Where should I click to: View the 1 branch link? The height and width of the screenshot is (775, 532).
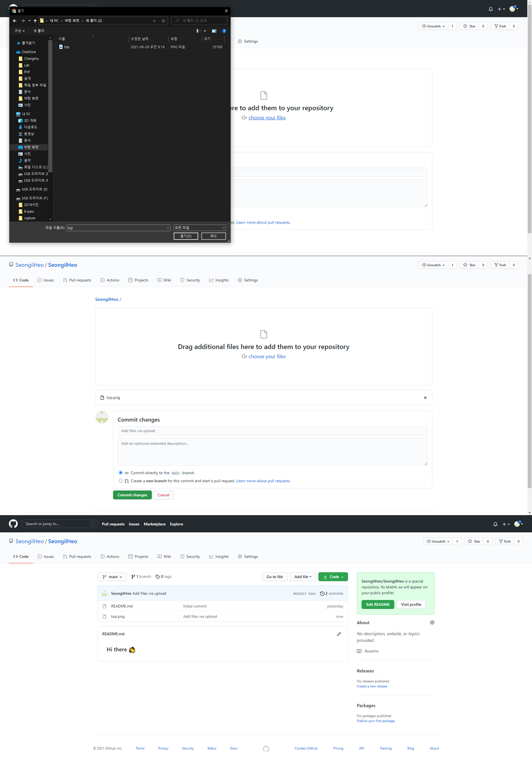click(141, 577)
